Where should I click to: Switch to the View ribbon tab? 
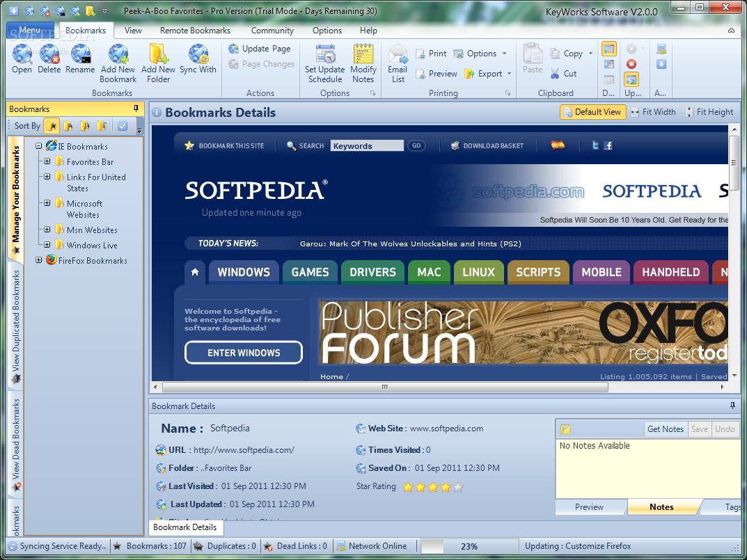(x=133, y=31)
